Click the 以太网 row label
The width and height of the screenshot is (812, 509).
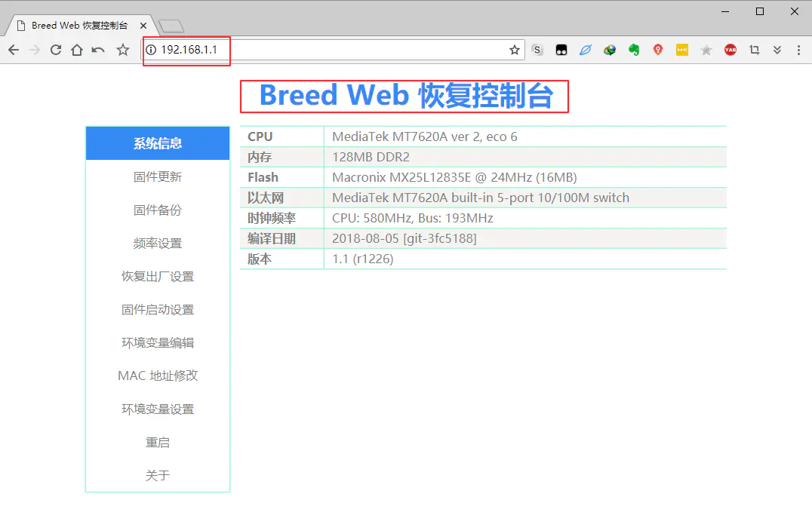266,198
